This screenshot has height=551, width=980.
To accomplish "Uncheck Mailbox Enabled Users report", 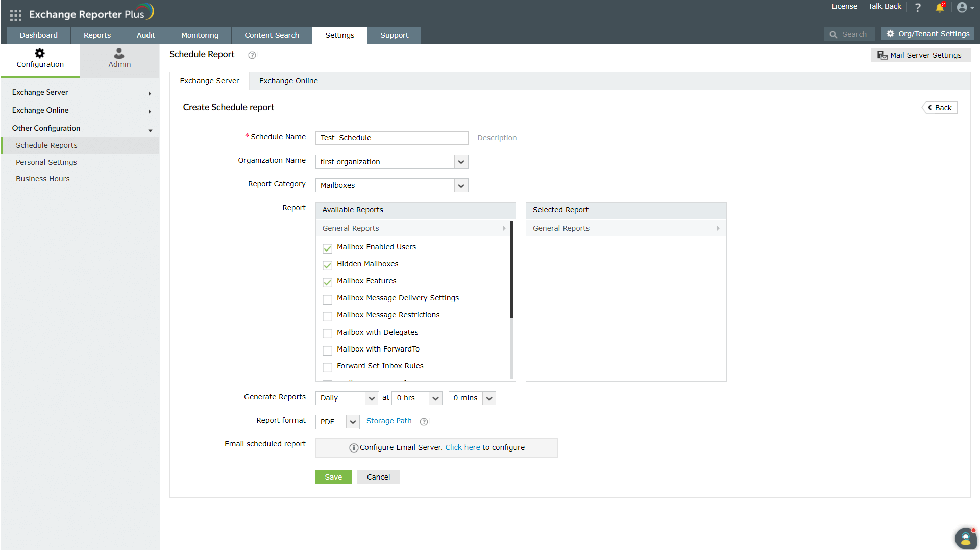I will tap(327, 248).
